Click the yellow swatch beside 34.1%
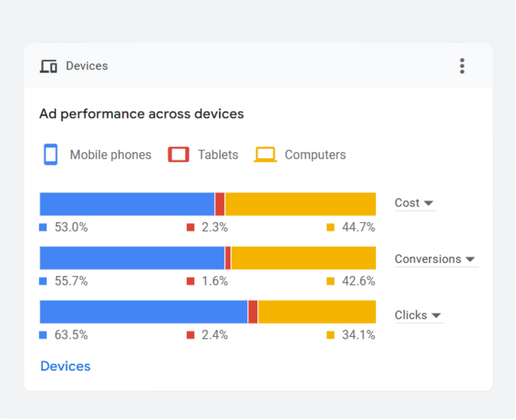 click(x=330, y=335)
